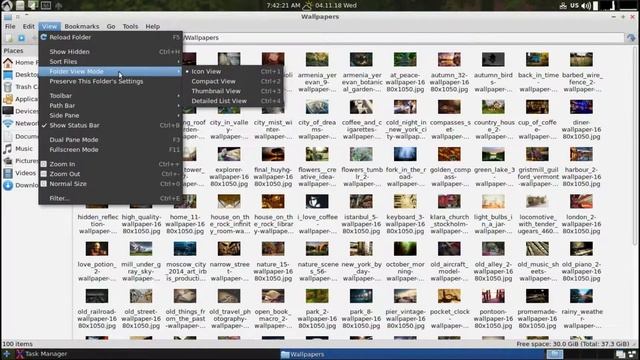Image resolution: width=640 pixels, height=360 pixels.
Task: Click the Applications sidebar icon
Action: point(8,99)
